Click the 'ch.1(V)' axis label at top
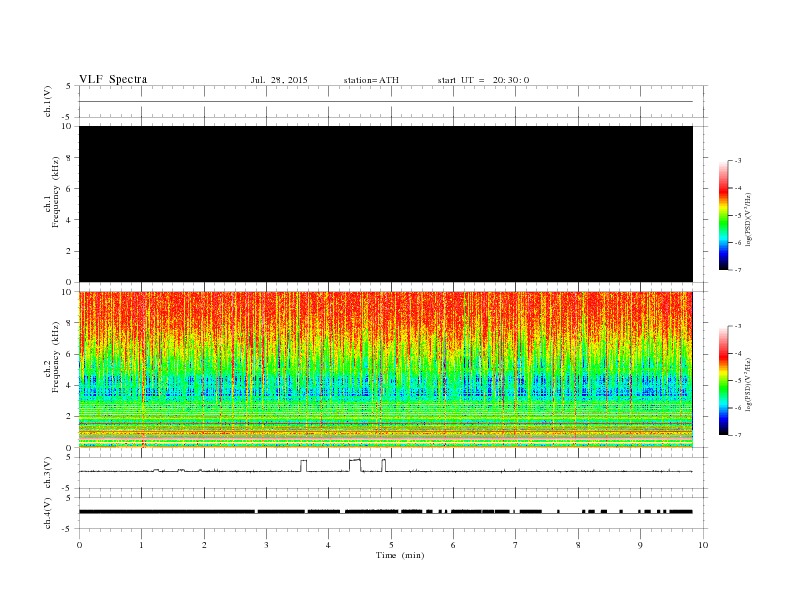 48,101
